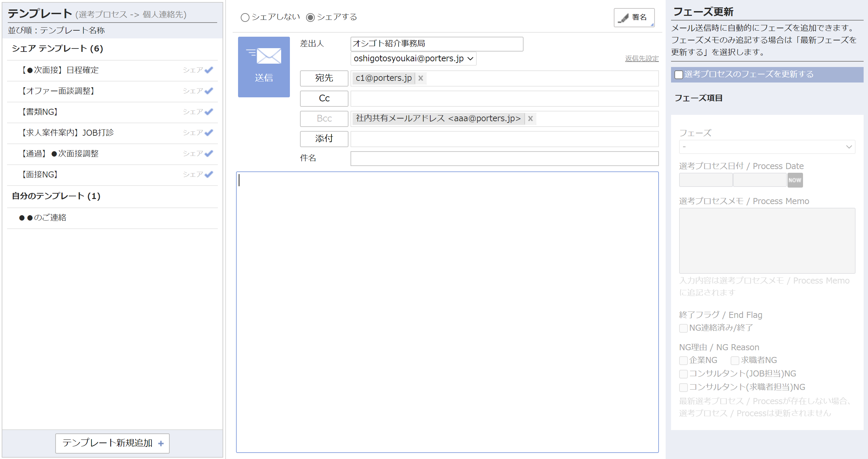The height and width of the screenshot is (459, 868).
Task: Remove the Bcc shared address with x icon
Action: coord(530,119)
